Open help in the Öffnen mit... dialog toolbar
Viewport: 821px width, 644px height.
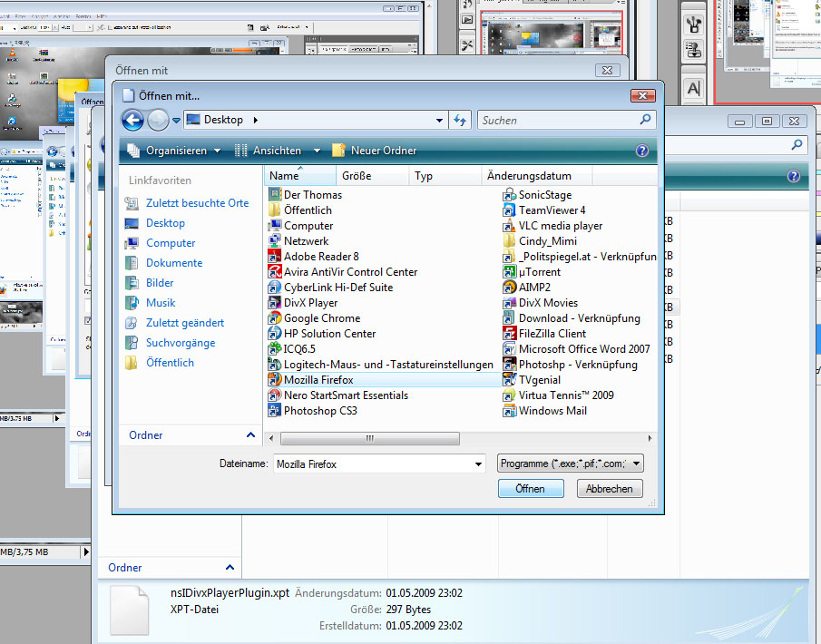(642, 151)
